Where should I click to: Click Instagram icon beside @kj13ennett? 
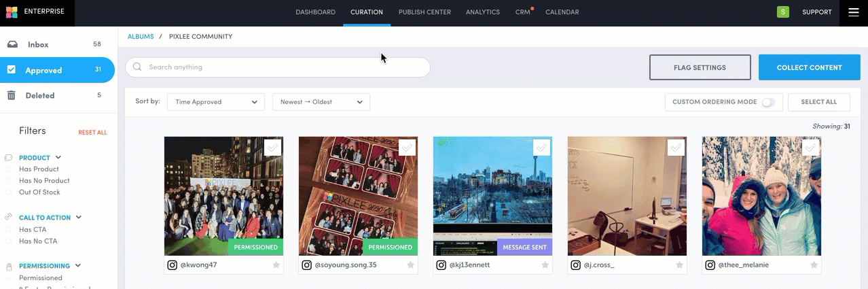pyautogui.click(x=441, y=265)
